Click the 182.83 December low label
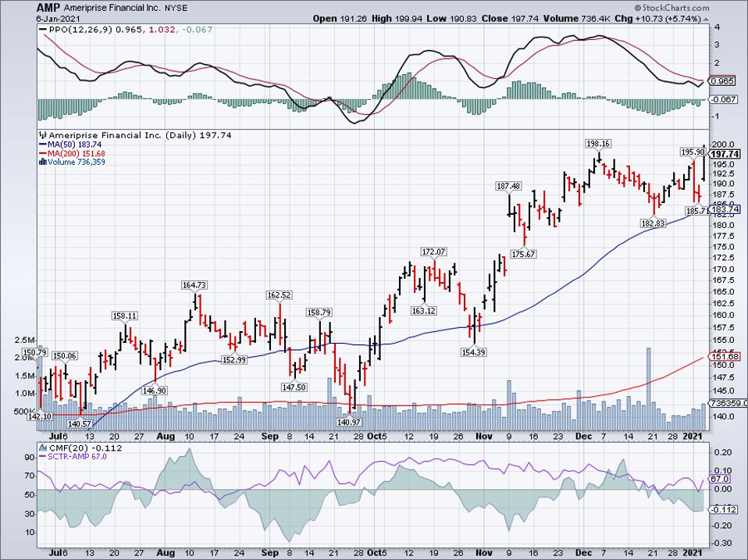748x560 pixels. [653, 223]
